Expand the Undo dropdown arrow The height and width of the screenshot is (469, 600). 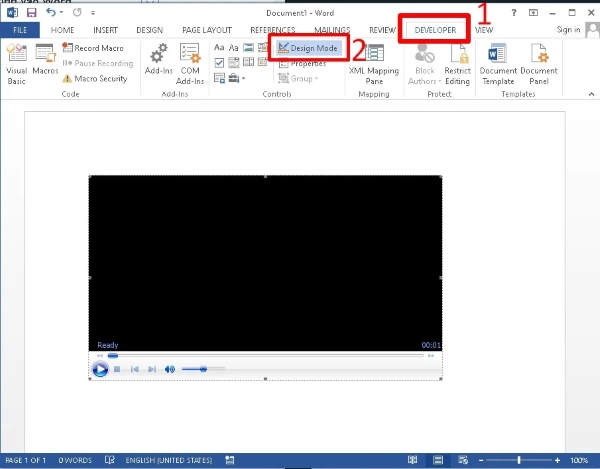(x=62, y=11)
